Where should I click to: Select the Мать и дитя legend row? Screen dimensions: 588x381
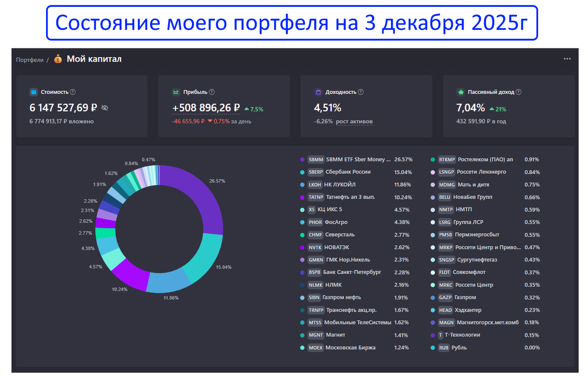pyautogui.click(x=486, y=185)
